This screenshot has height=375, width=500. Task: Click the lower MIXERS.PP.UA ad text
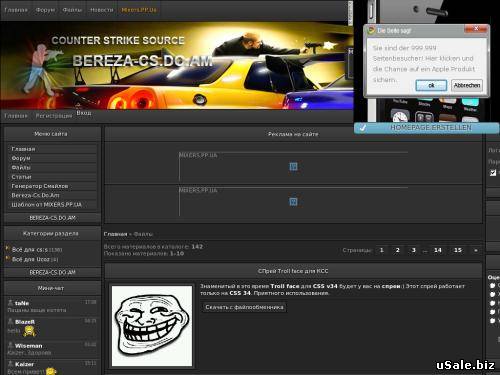click(x=198, y=190)
